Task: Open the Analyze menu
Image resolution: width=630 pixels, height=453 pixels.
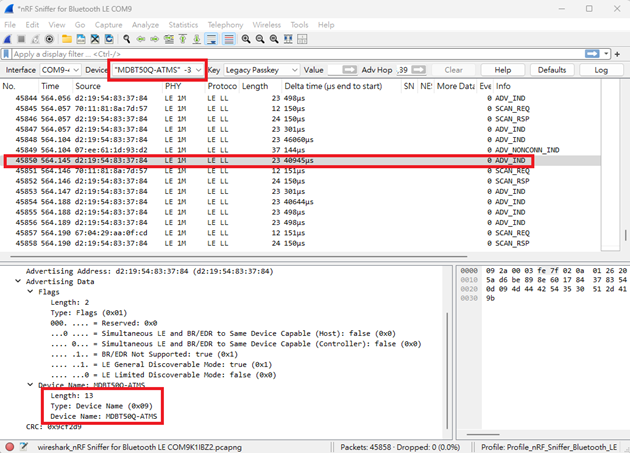Action: coord(145,24)
